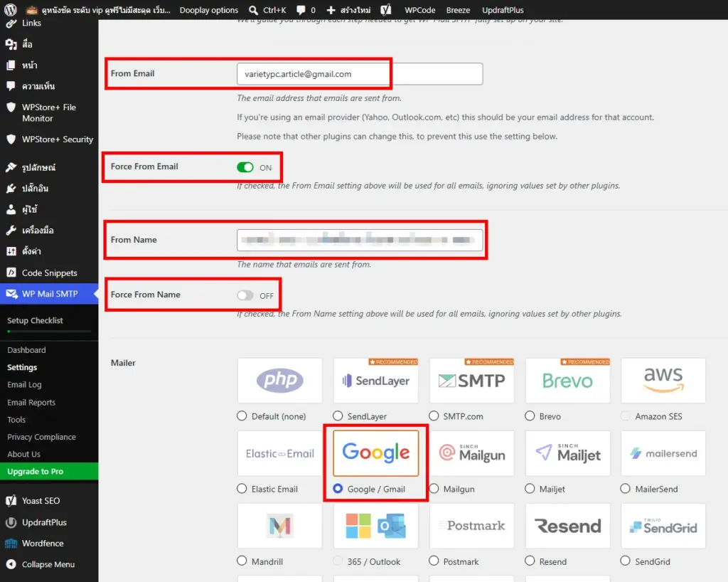This screenshot has width=728, height=582.
Task: Choose the Elastic Email radio button
Action: coord(242,488)
